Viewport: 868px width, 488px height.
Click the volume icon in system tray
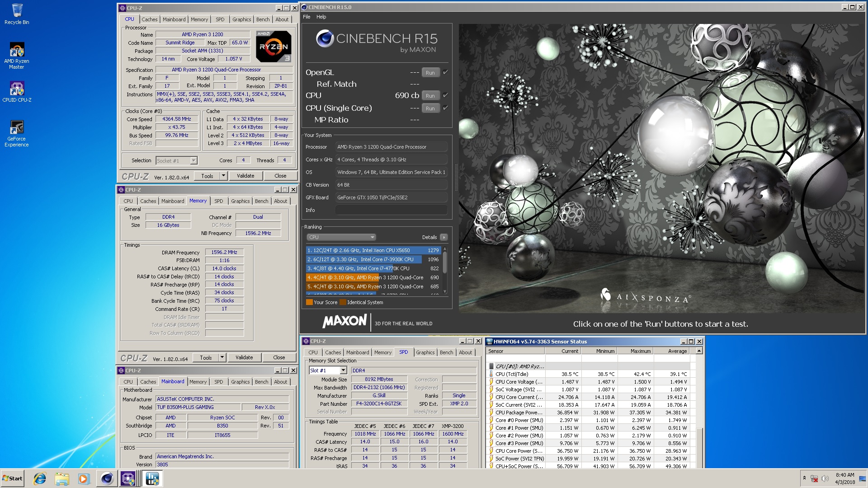825,479
